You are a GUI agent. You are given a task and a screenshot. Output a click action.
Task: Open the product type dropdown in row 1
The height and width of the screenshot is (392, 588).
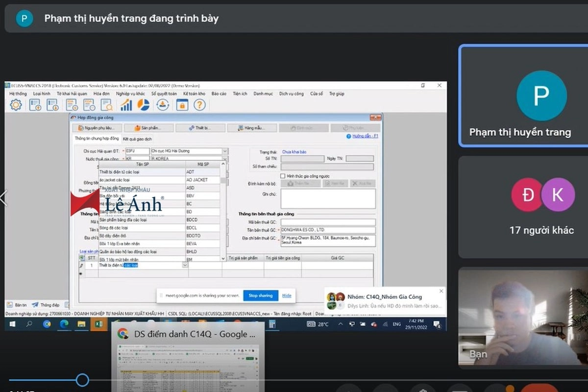(x=185, y=265)
